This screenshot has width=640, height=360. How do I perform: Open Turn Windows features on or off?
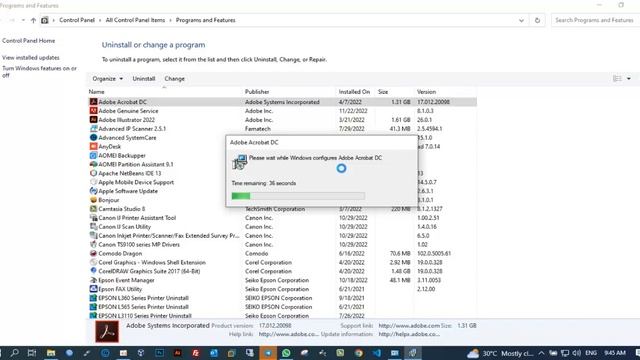[39, 71]
